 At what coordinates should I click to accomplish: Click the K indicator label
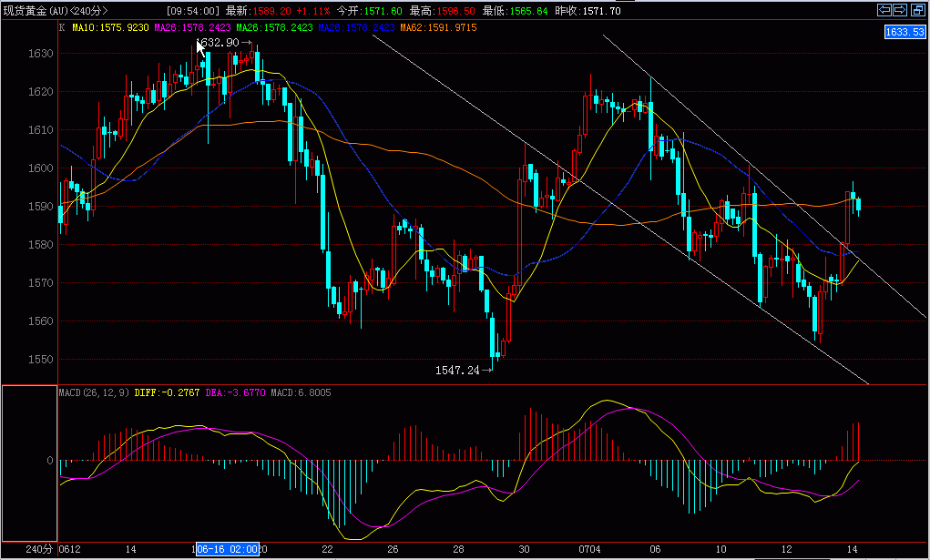click(62, 27)
